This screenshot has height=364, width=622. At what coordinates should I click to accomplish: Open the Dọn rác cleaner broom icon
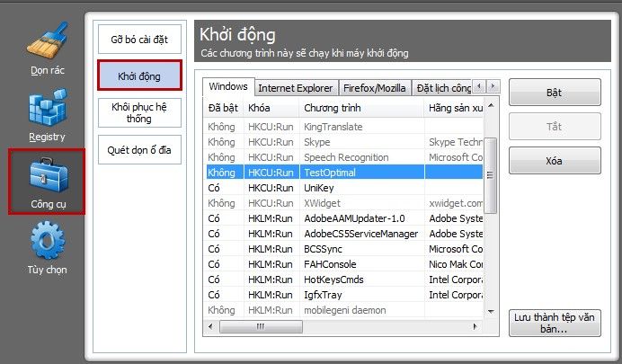(48, 40)
